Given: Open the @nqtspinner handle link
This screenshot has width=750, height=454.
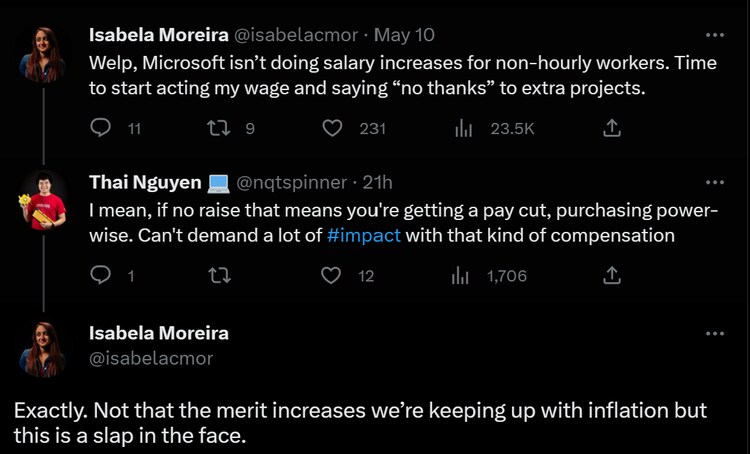Looking at the screenshot, I should pyautogui.click(x=292, y=182).
